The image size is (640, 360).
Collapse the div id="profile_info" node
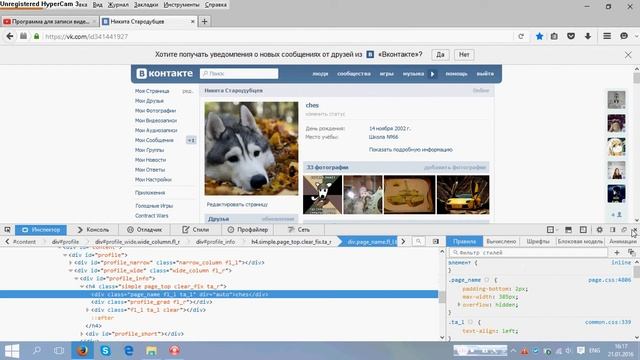point(76,279)
